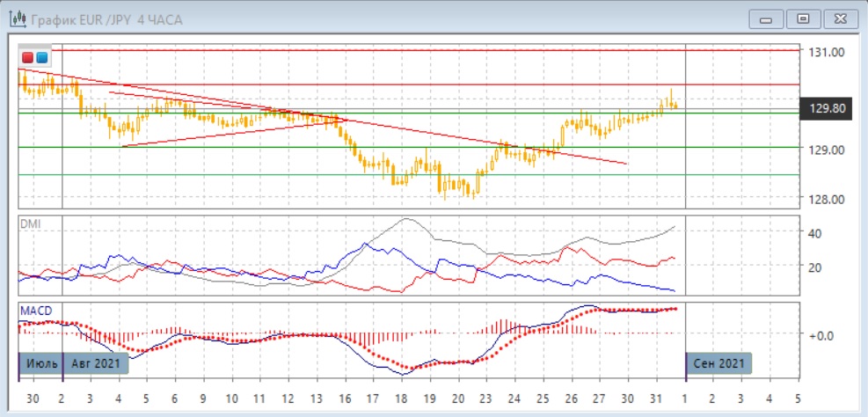
Task: Minimize the EUR/JPY chart window
Action: point(767,18)
